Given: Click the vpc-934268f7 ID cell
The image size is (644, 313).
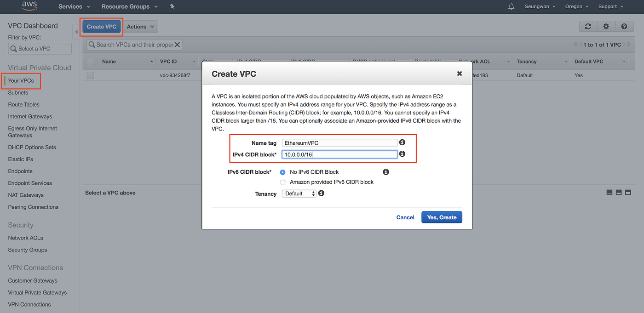Looking at the screenshot, I should point(175,75).
